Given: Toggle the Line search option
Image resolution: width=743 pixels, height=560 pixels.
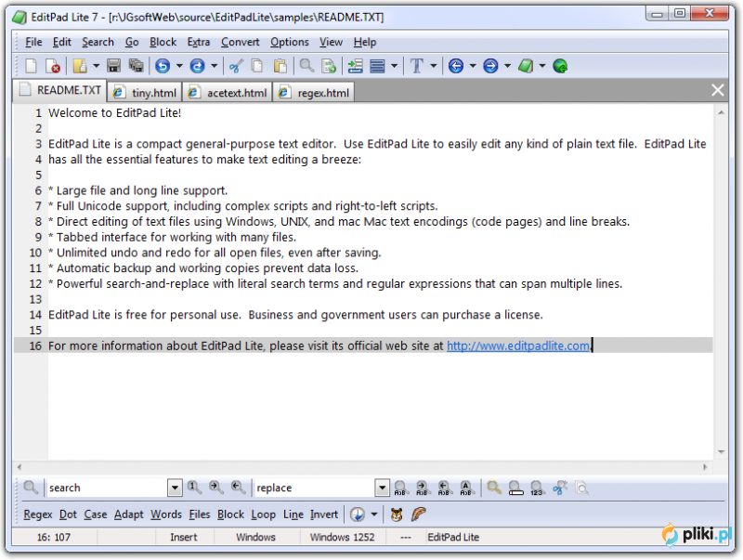Looking at the screenshot, I should click(x=293, y=514).
